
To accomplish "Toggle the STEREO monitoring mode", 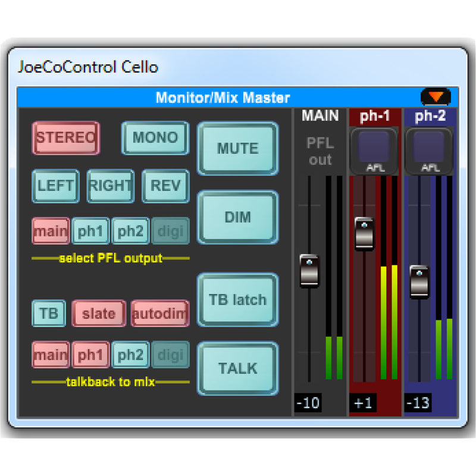I will 65,137.
